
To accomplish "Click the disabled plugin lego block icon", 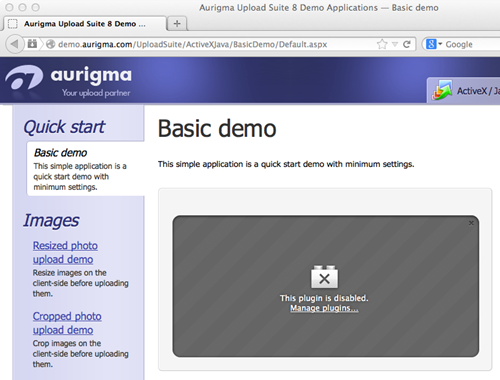I will (x=324, y=277).
